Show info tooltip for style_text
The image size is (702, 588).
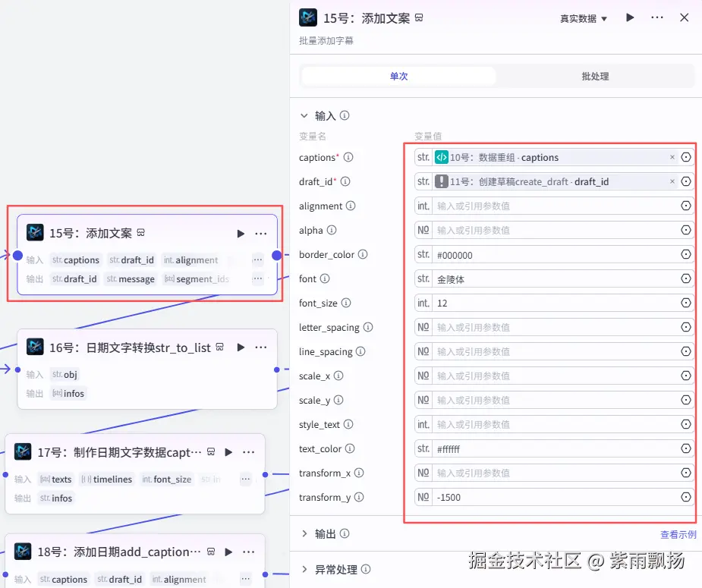click(x=348, y=424)
